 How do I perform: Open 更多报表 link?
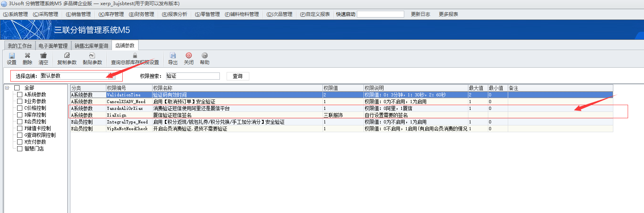tap(448, 14)
